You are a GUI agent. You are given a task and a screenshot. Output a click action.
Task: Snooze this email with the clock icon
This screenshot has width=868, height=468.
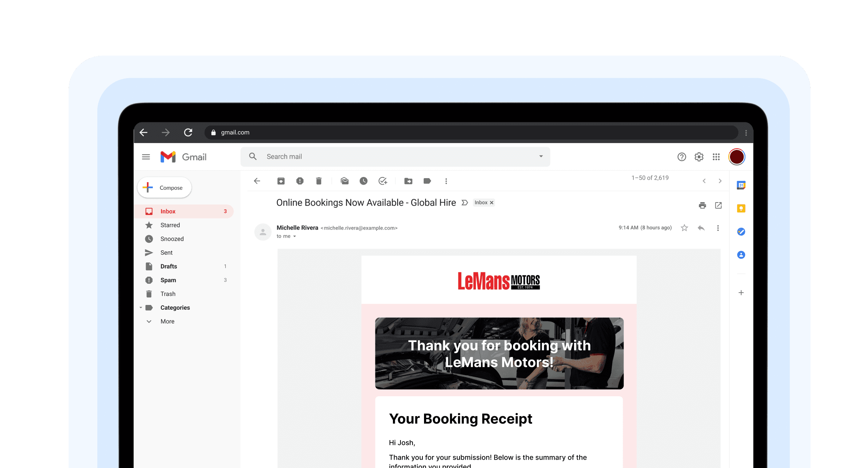(363, 181)
